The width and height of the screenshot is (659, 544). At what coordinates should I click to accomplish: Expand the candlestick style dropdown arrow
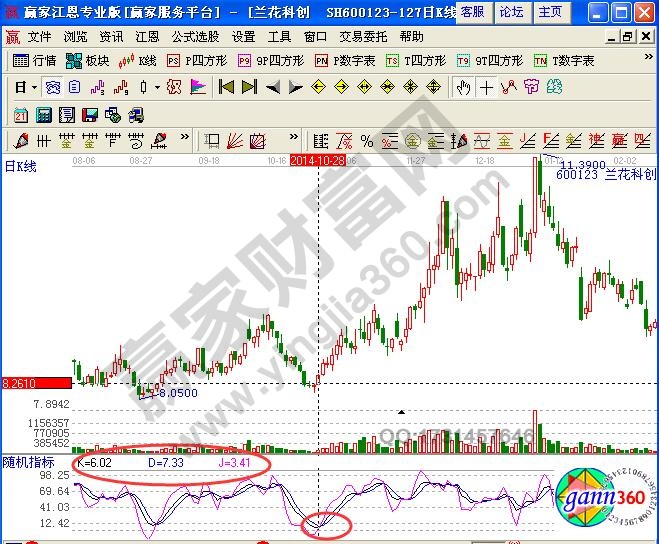[x=157, y=87]
